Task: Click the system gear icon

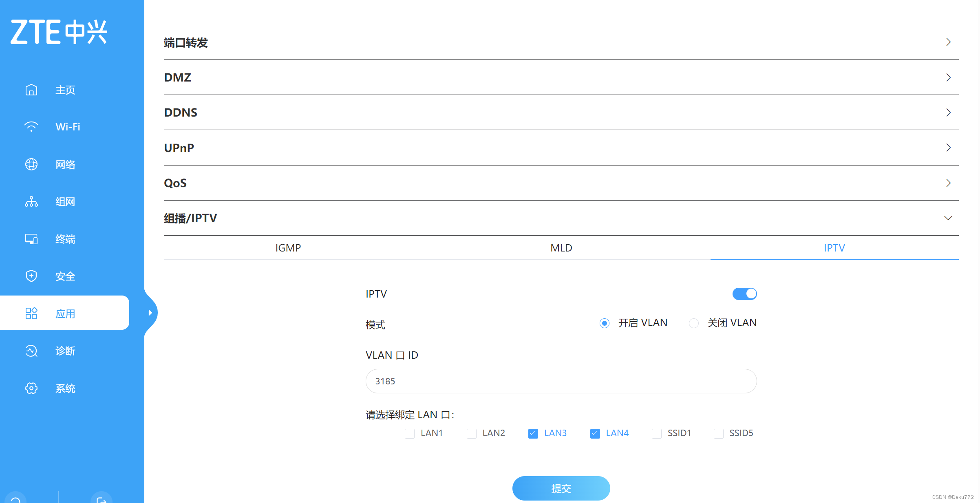Action: click(31, 388)
